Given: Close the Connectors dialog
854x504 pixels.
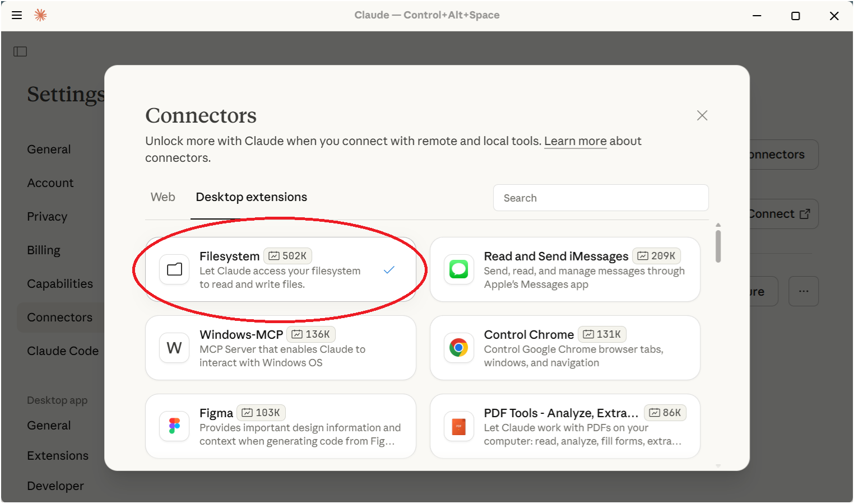Looking at the screenshot, I should [x=702, y=115].
